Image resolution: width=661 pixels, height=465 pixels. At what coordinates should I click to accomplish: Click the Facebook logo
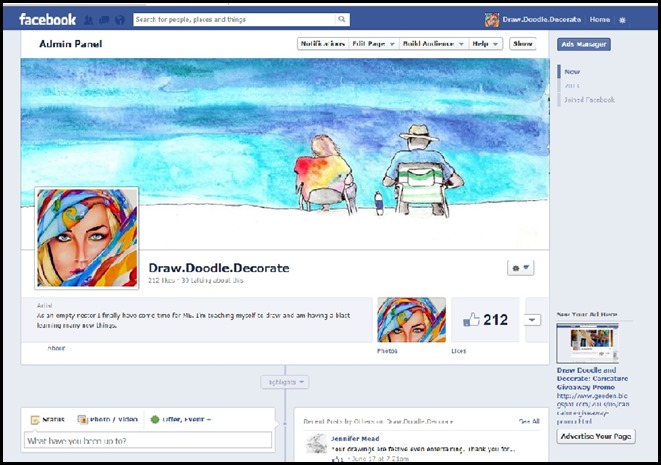(47, 19)
